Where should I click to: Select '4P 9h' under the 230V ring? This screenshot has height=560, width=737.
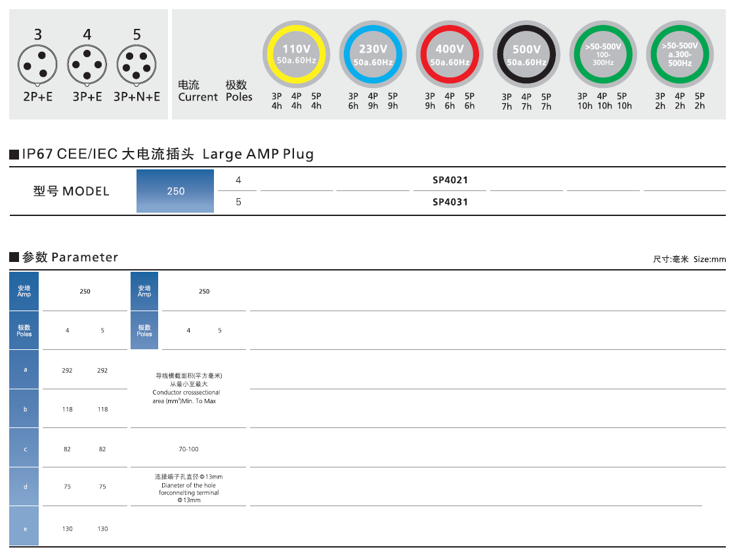[373, 101]
